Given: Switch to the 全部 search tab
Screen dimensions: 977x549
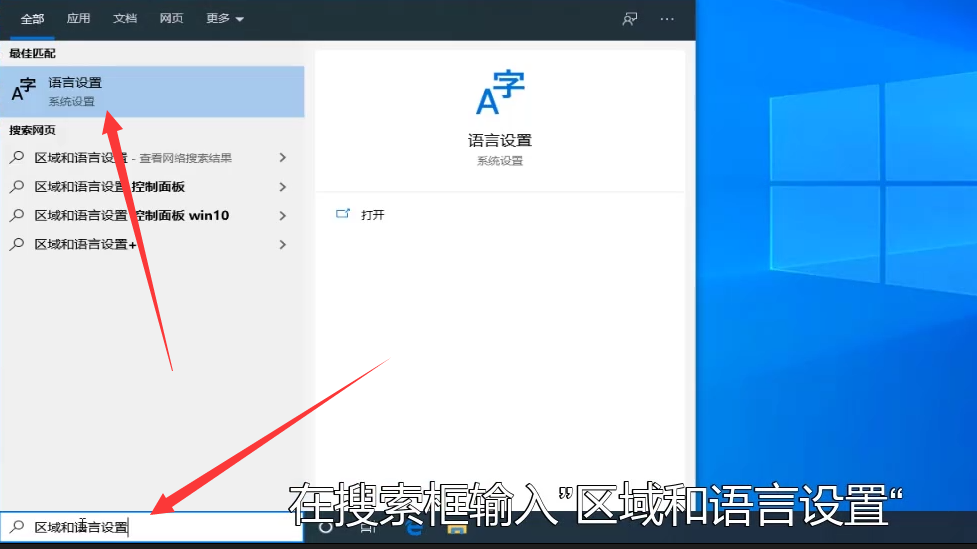Looking at the screenshot, I should [x=32, y=19].
